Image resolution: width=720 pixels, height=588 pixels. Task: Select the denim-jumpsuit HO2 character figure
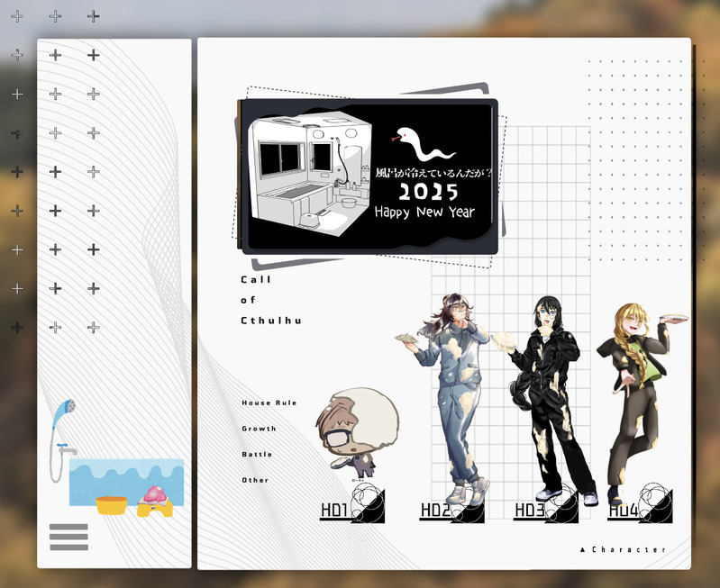(444, 398)
